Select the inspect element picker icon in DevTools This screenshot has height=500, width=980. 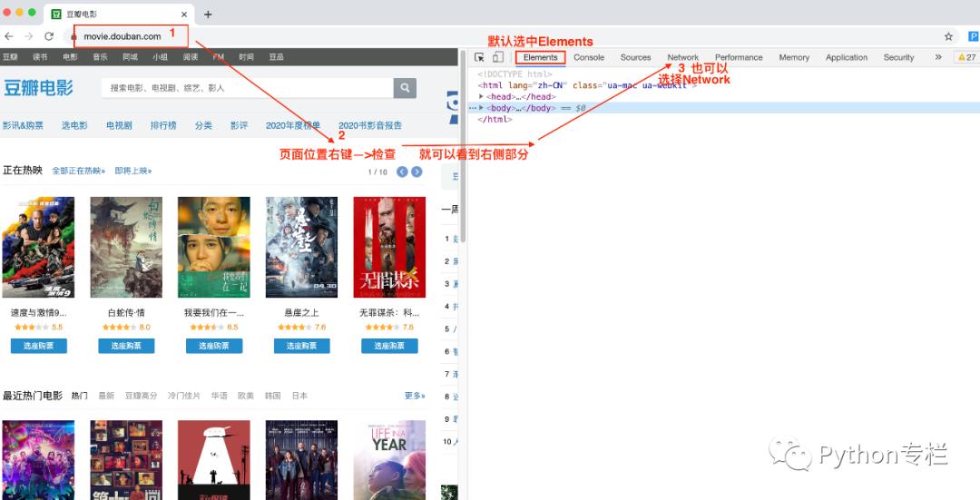point(479,57)
